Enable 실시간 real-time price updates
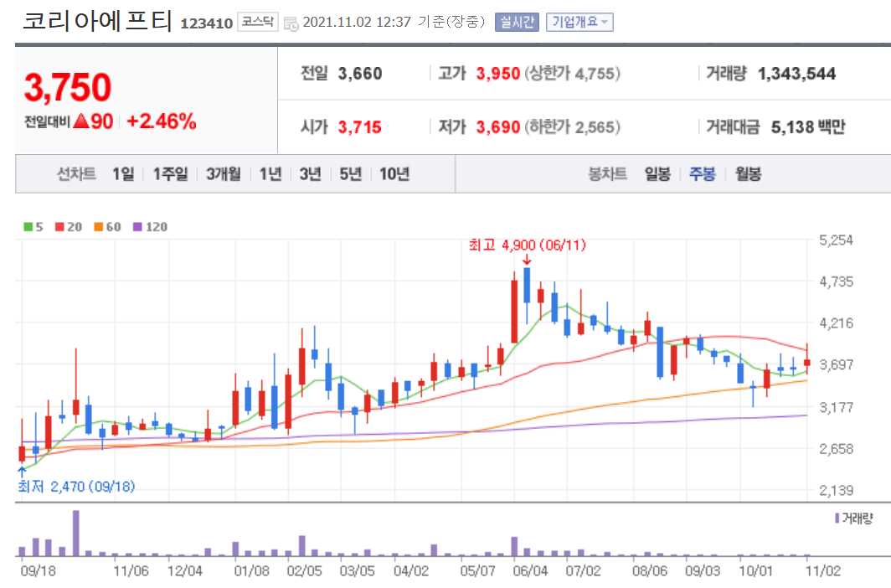Viewport: 891px width, 588px height. (x=519, y=23)
